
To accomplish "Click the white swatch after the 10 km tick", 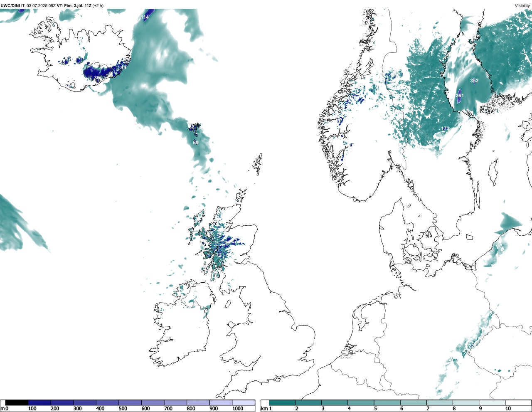I will [x=518, y=402].
